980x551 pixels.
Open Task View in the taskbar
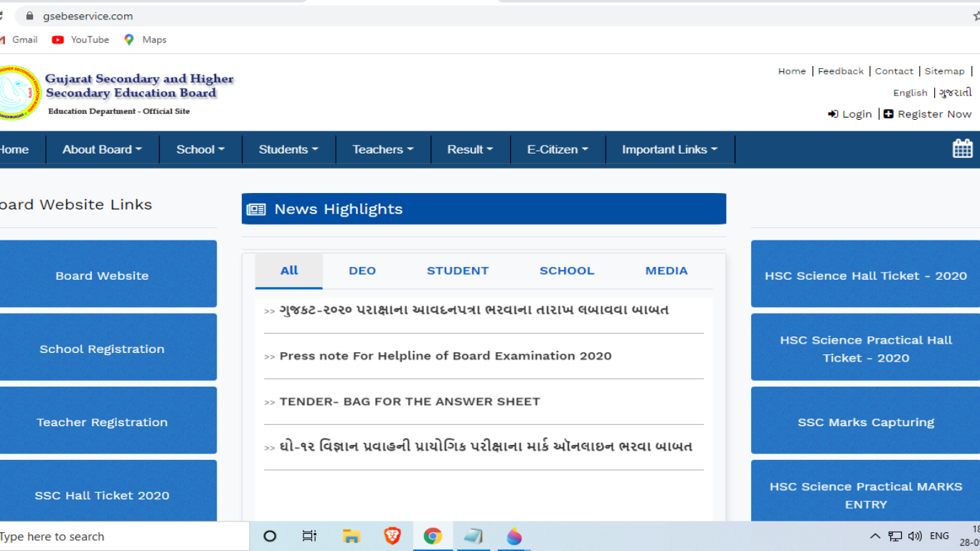tap(310, 536)
